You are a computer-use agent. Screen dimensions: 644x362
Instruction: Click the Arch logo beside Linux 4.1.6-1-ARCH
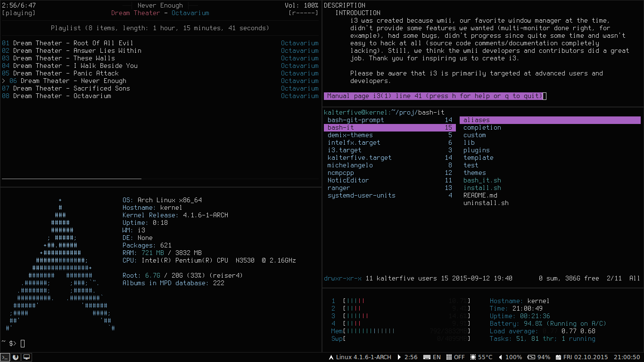coord(331,357)
